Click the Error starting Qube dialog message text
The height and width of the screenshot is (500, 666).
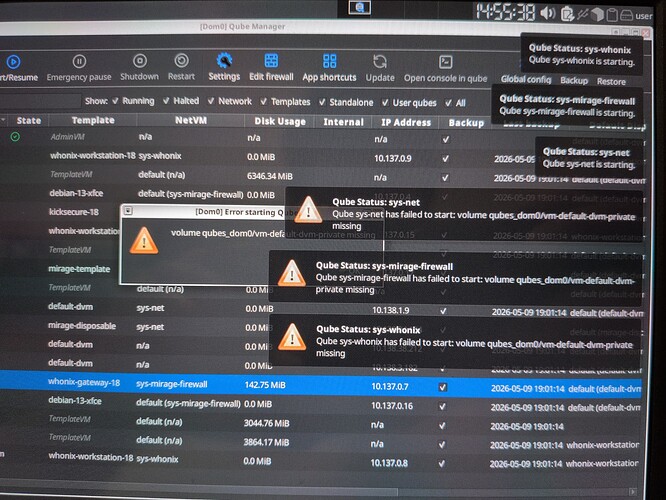click(x=273, y=233)
